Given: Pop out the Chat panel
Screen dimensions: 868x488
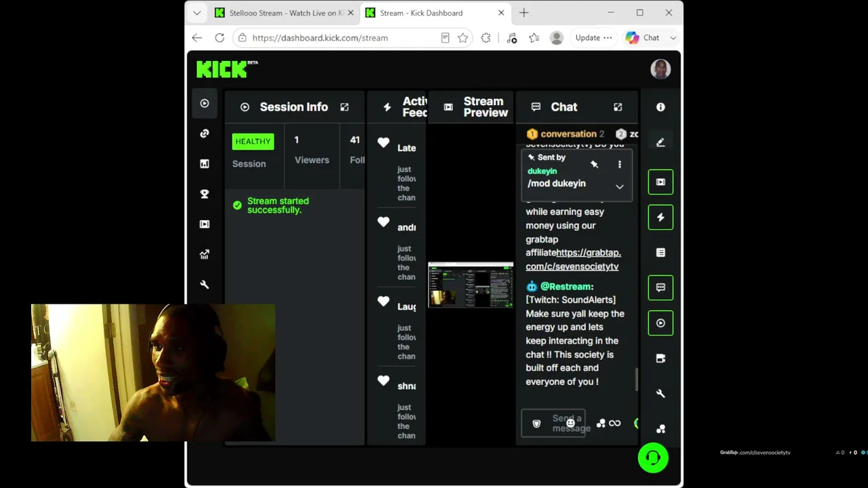Looking at the screenshot, I should coord(618,107).
